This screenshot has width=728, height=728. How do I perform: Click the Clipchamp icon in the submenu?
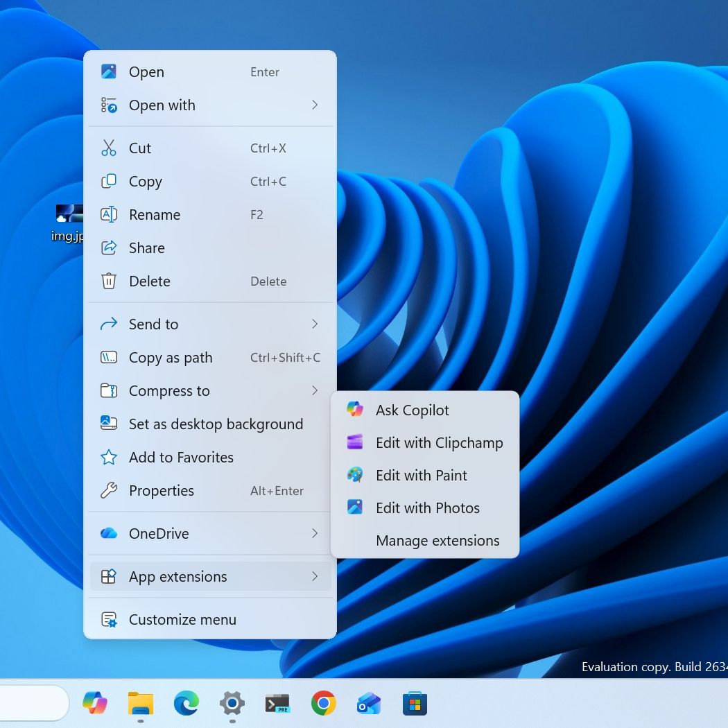[x=355, y=442]
